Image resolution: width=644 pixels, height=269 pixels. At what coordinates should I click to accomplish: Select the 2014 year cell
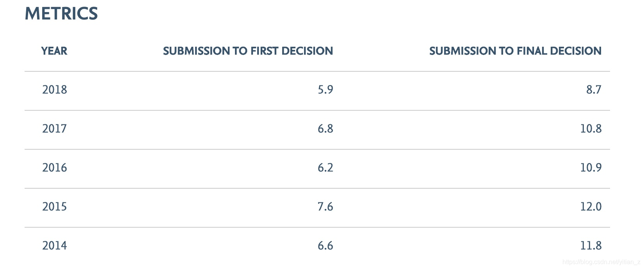[55, 246]
